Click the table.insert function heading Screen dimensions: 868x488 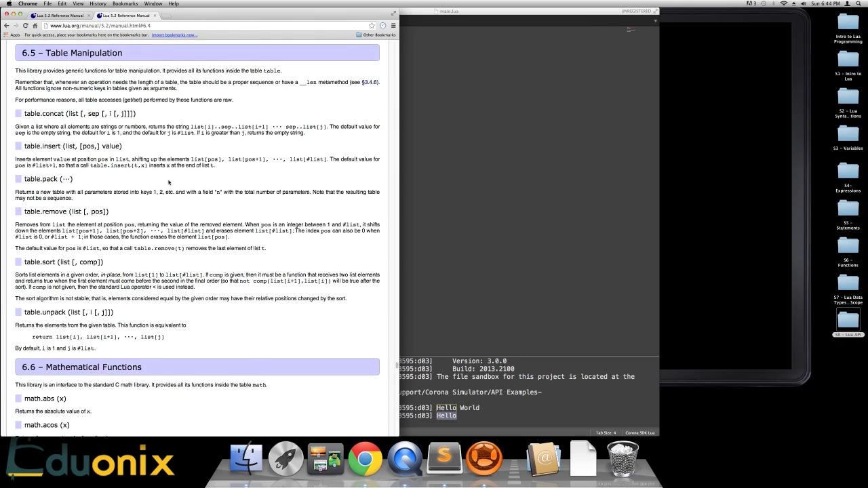pyautogui.click(x=73, y=146)
